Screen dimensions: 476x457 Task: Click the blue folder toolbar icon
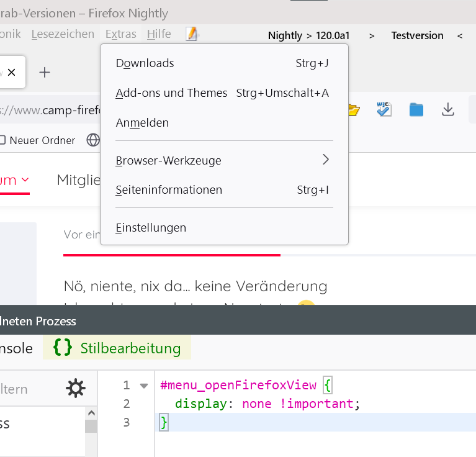click(416, 110)
